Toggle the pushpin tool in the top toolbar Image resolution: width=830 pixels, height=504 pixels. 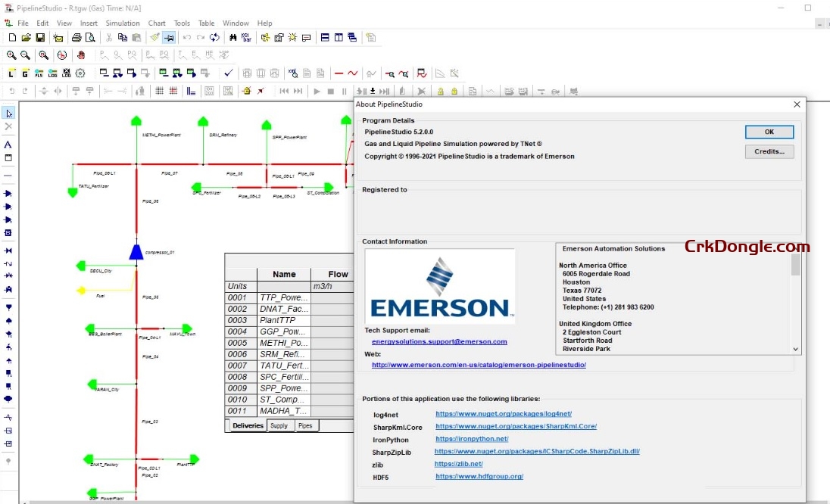(x=168, y=36)
